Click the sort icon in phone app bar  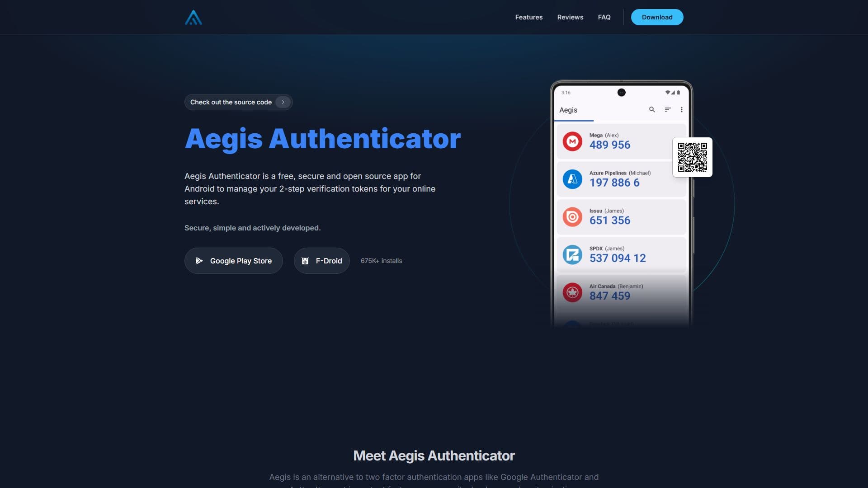pos(667,110)
